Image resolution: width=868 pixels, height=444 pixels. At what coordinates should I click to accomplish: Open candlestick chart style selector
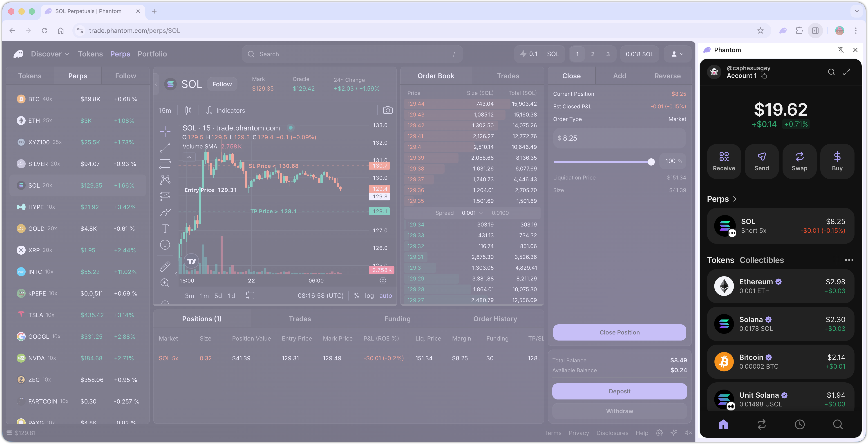pyautogui.click(x=188, y=110)
